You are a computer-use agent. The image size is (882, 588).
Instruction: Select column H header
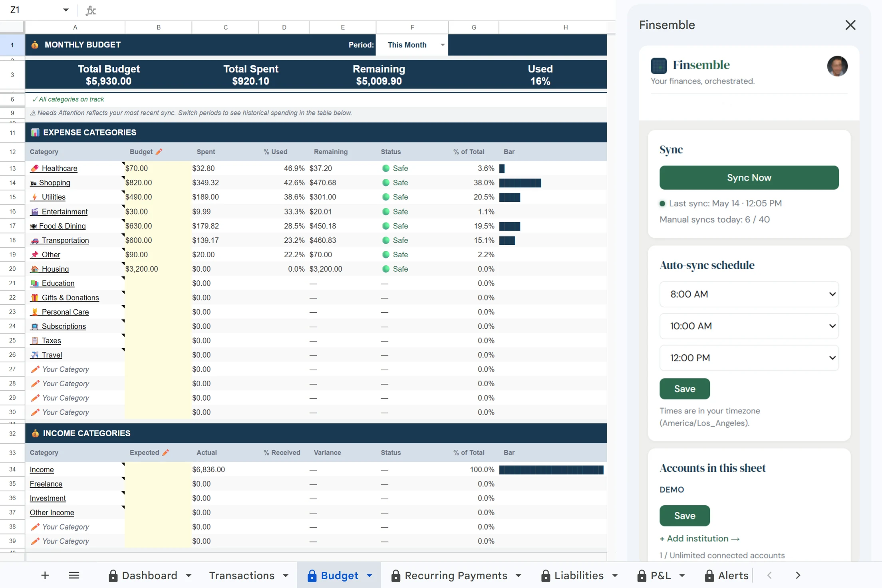(x=565, y=27)
